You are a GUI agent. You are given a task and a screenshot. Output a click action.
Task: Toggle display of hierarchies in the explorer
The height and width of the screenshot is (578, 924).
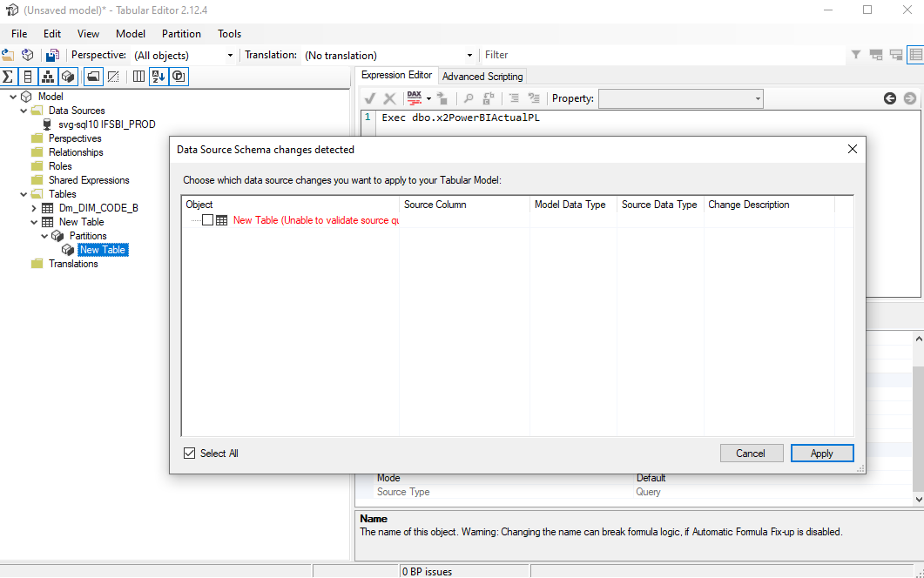pos(47,76)
